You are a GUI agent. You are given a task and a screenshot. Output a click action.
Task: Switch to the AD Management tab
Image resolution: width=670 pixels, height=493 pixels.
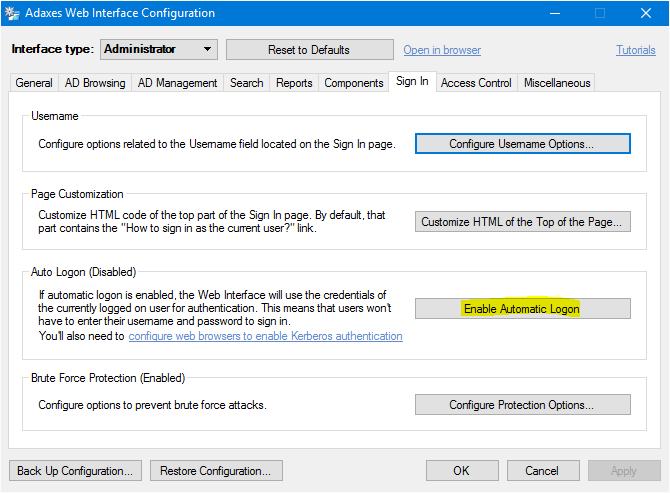[177, 82]
